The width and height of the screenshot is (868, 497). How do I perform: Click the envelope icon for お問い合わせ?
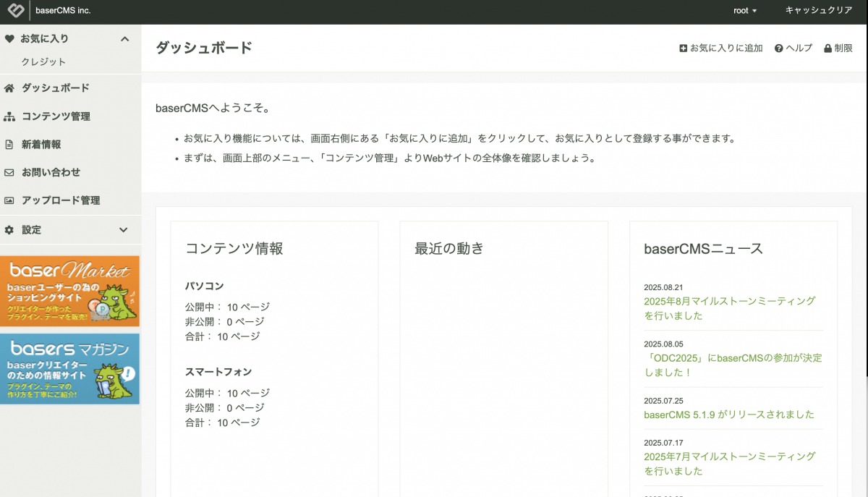point(9,173)
